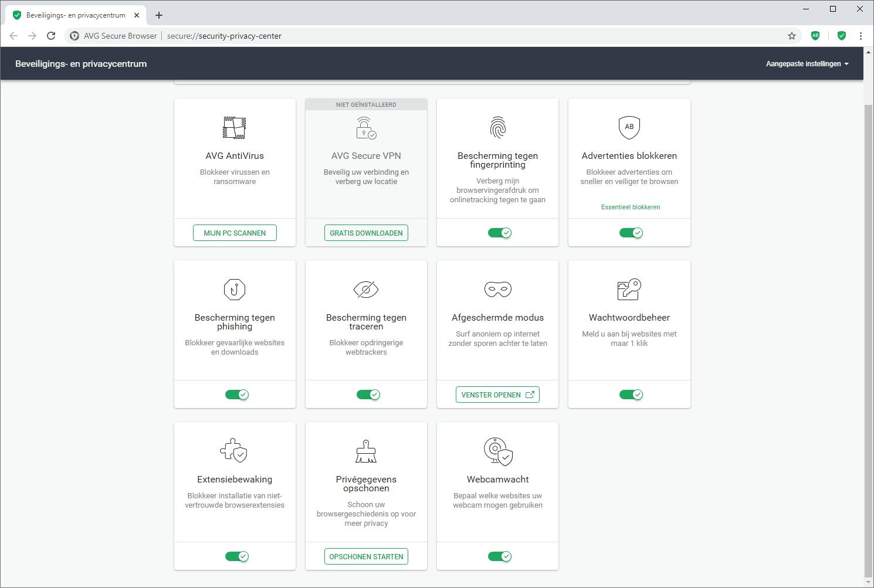Close the Beveiligings- en privacycentrum tab
This screenshot has height=588, width=874.
137,15
